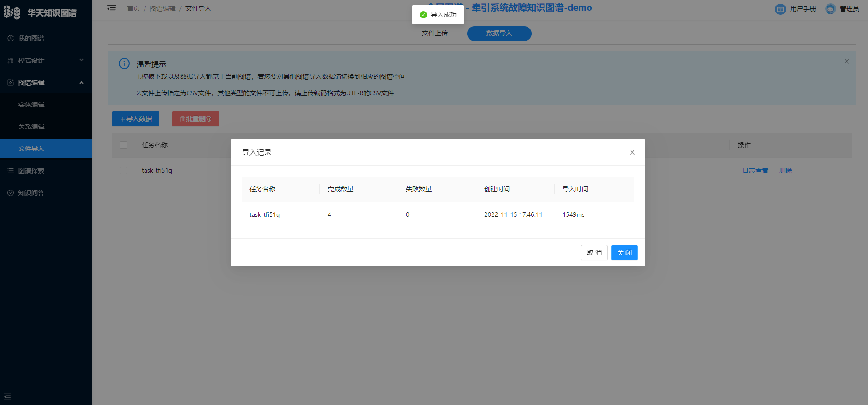Image resolution: width=868 pixels, height=405 pixels.
Task: Select the 数据导入 tab
Action: pos(499,33)
